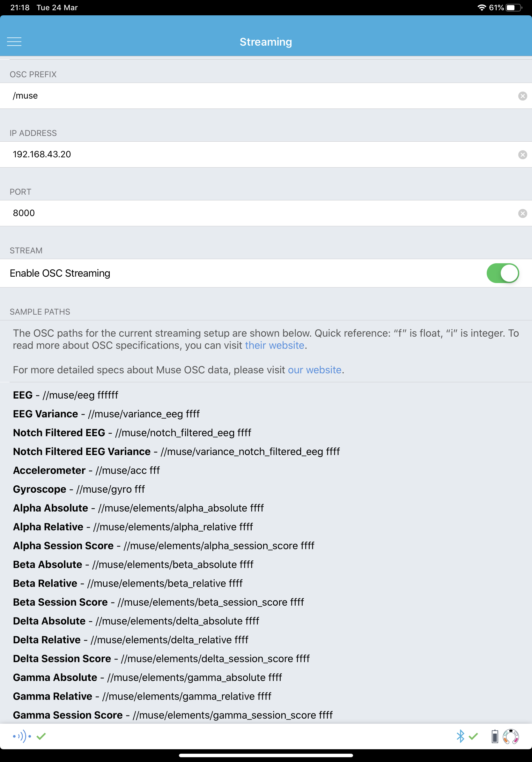Tap the headband sensor quality icon
532x762 pixels.
pyautogui.click(x=511, y=736)
